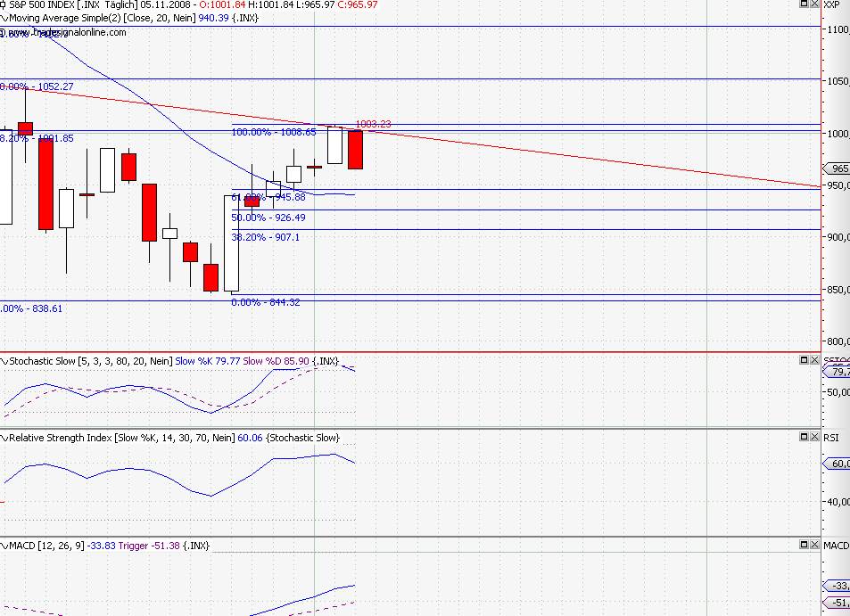Click the Stochastic value tag 79.7 on axis
Image resolution: width=850 pixels, height=616 pixels.
(838, 371)
